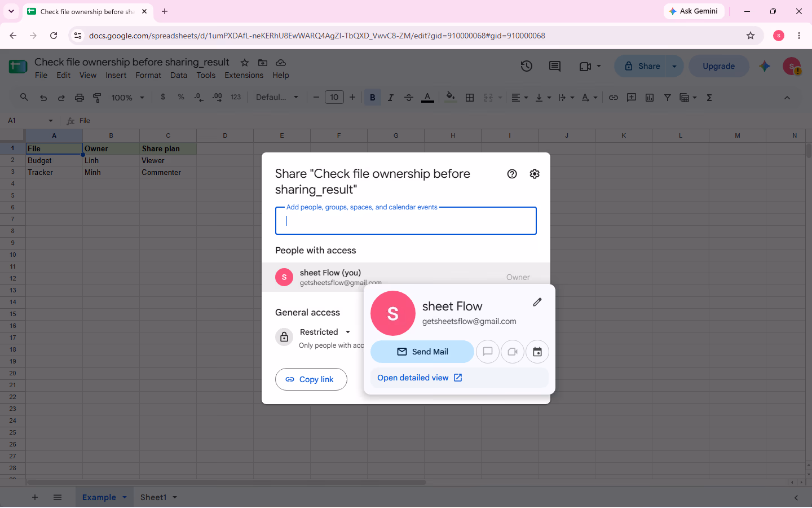Print the spreadsheet
812x508 pixels.
point(80,98)
